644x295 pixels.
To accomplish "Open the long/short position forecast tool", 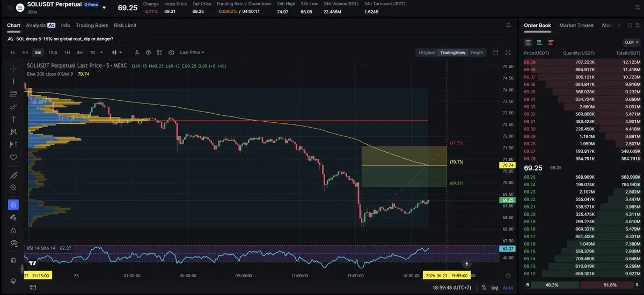I will (x=13, y=145).
